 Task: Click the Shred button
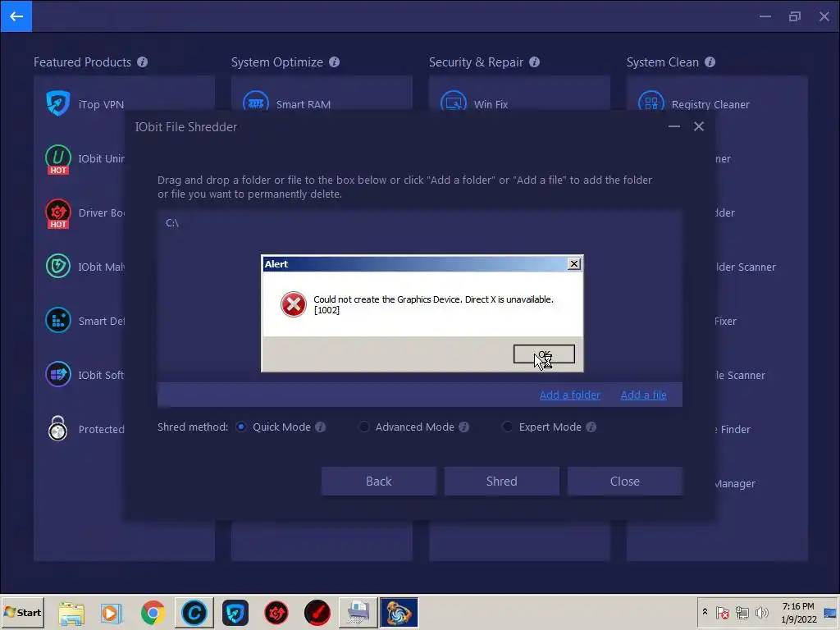click(x=501, y=481)
